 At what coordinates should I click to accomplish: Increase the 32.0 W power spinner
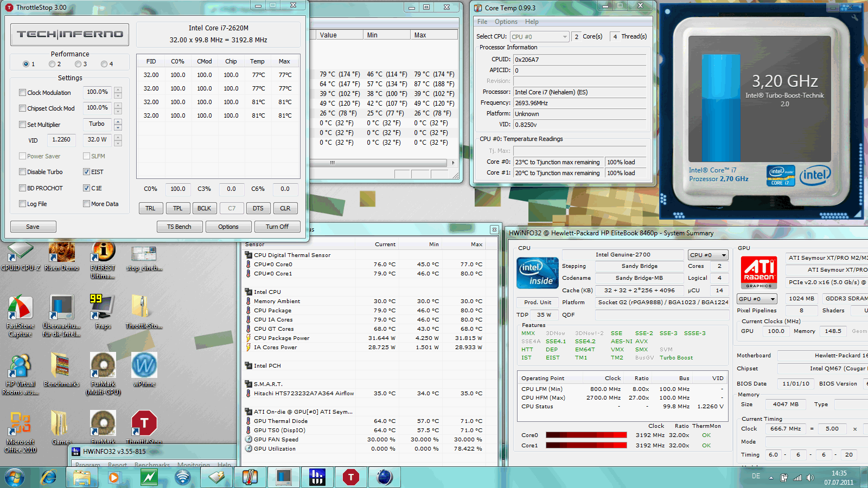pos(118,137)
